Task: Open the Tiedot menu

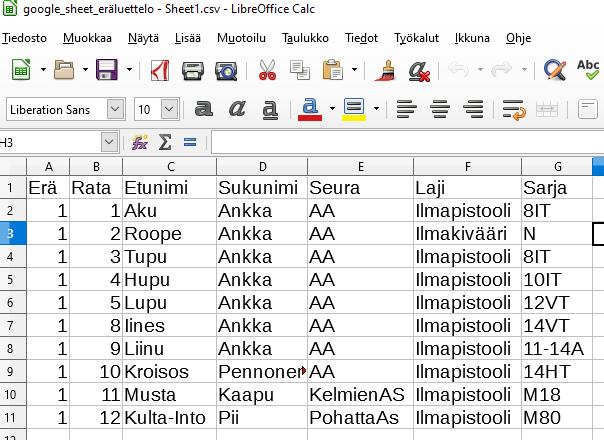Action: [361, 38]
